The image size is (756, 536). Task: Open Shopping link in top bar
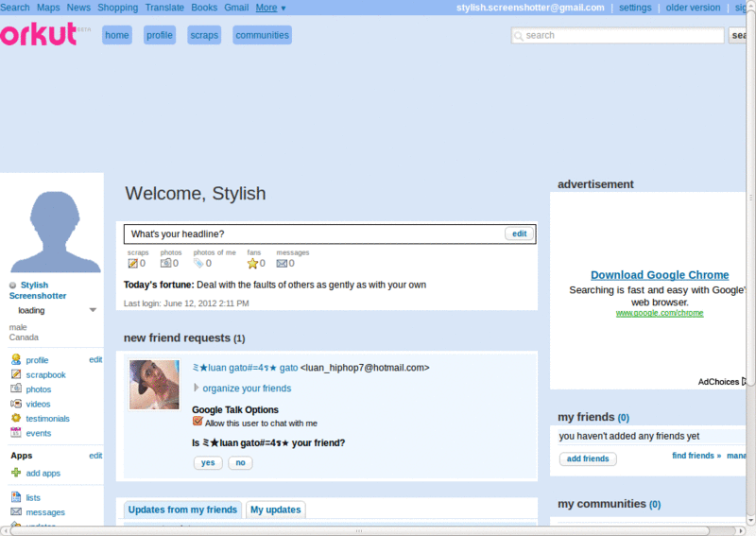(x=117, y=8)
